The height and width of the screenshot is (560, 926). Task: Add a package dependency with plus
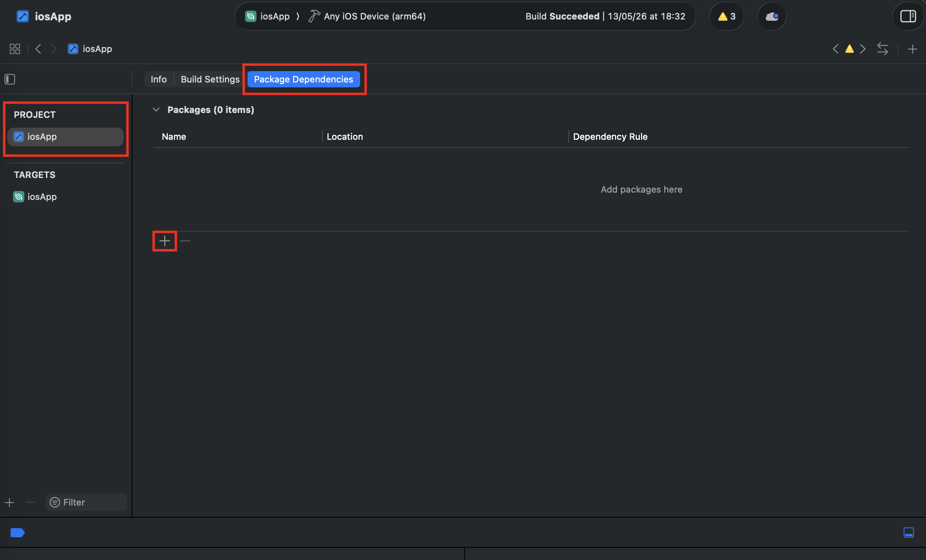pos(165,241)
